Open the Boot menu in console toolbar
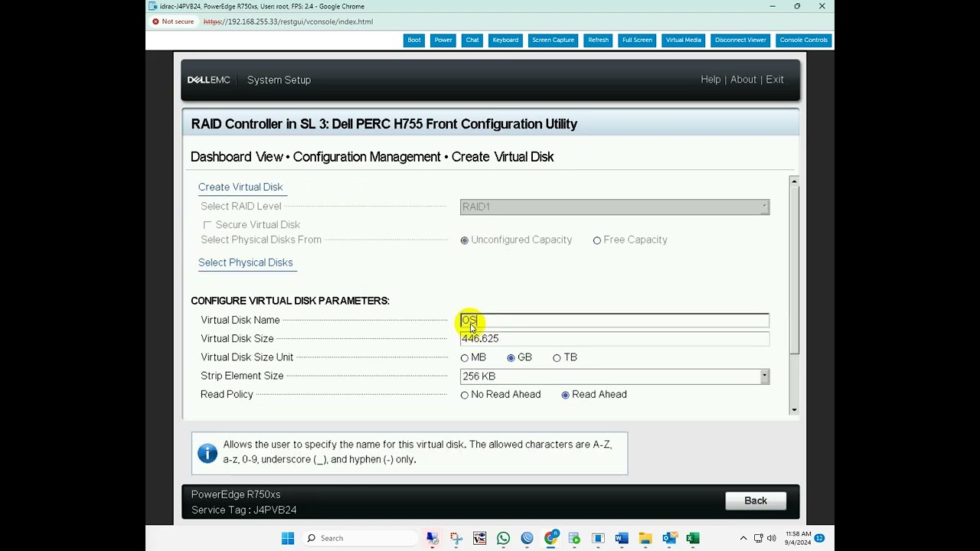This screenshot has height=551, width=980. click(x=414, y=40)
